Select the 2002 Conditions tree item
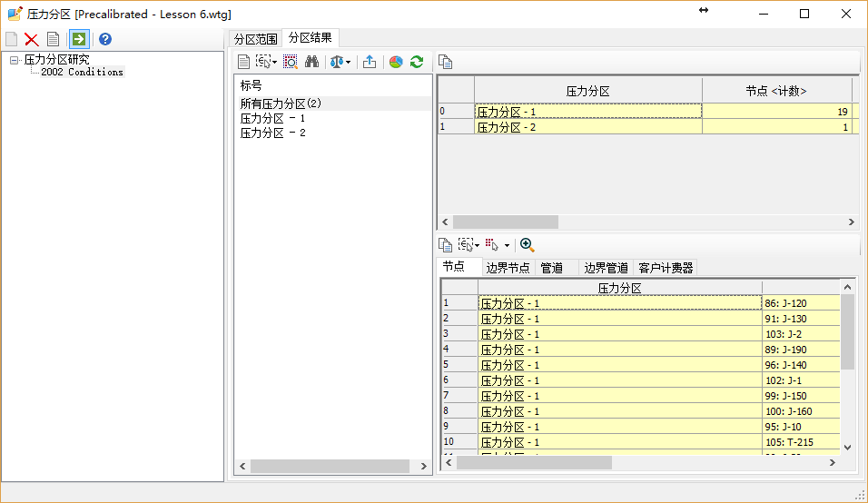This screenshot has height=503, width=868. tap(82, 72)
